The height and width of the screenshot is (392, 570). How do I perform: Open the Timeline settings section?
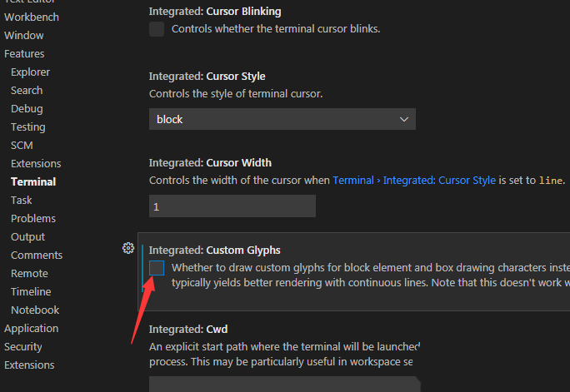coord(31,292)
